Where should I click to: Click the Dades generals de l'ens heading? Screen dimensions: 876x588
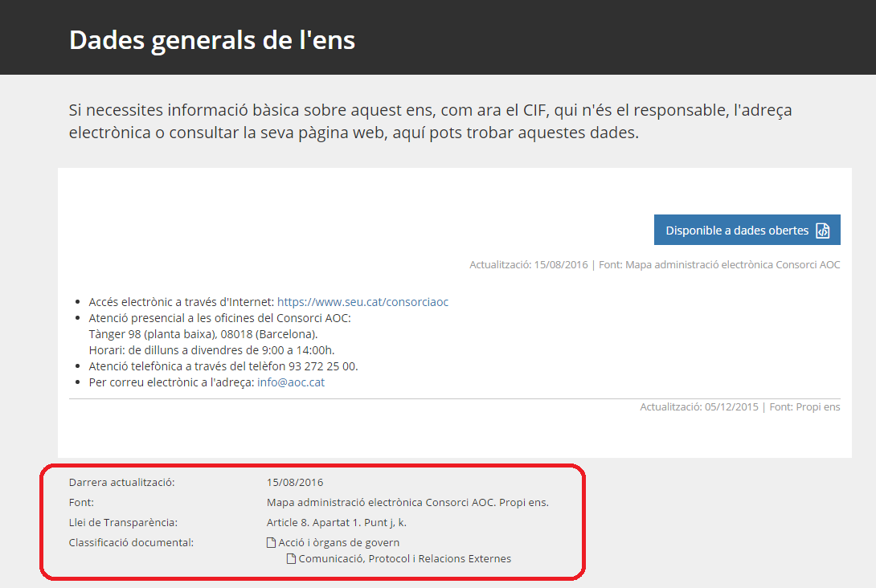click(212, 40)
